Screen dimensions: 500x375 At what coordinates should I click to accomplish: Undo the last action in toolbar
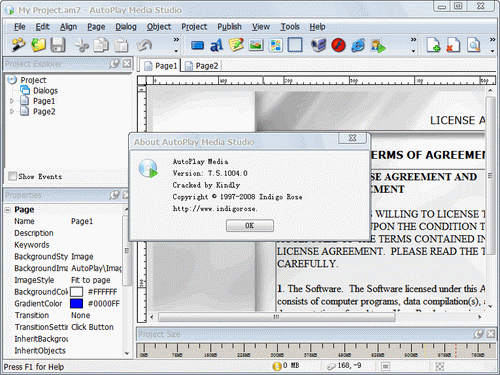[144, 45]
